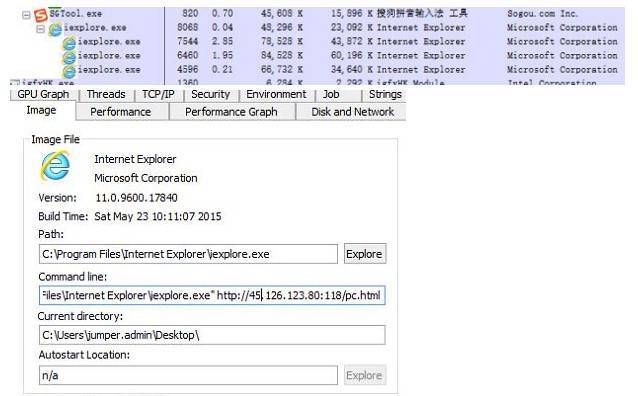Open the TCP/IP tab
This screenshot has height=396, width=638.
coord(158,94)
